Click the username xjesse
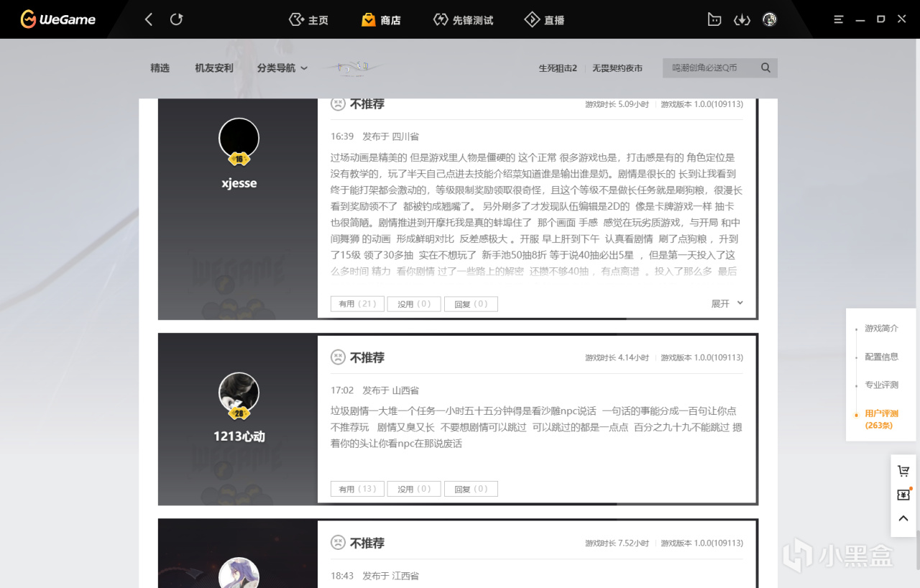920x588 pixels. [239, 183]
